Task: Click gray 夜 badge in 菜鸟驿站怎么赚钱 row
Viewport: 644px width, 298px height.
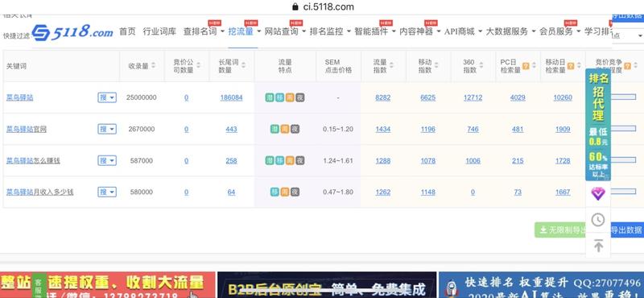Action: [x=300, y=161]
